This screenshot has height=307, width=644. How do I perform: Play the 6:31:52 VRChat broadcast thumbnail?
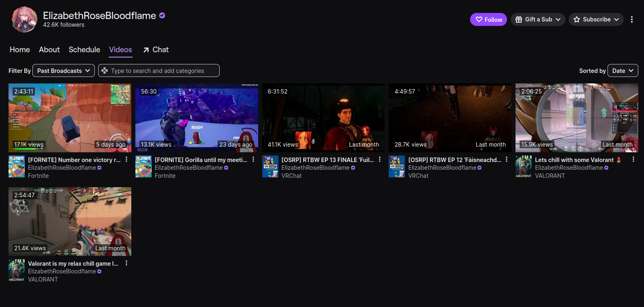click(x=323, y=117)
